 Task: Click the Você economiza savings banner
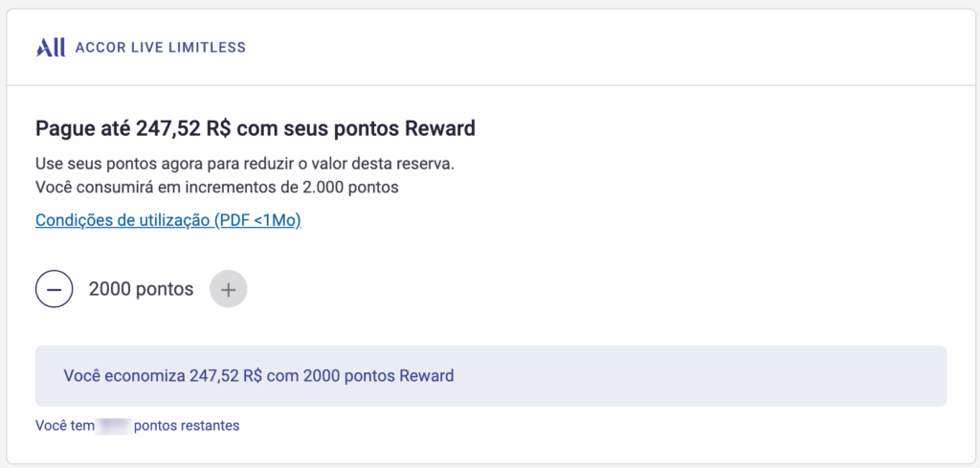[x=490, y=375]
